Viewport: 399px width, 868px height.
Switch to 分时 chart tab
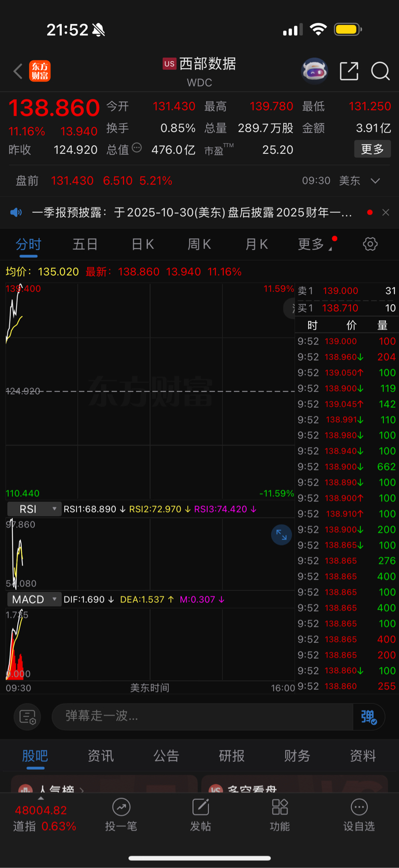(29, 244)
